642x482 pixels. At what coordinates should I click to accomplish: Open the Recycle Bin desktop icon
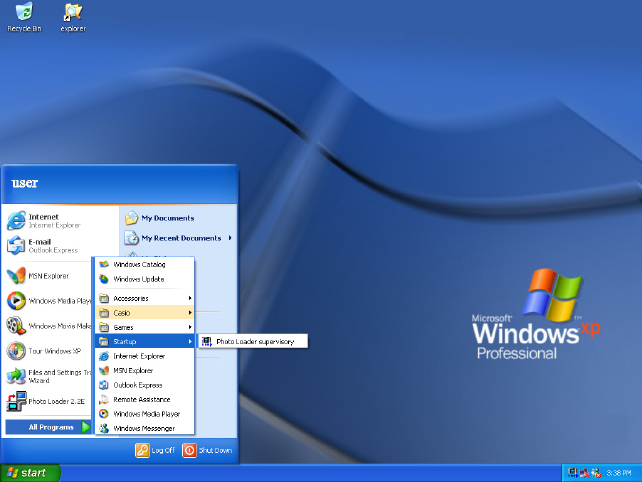tap(24, 14)
